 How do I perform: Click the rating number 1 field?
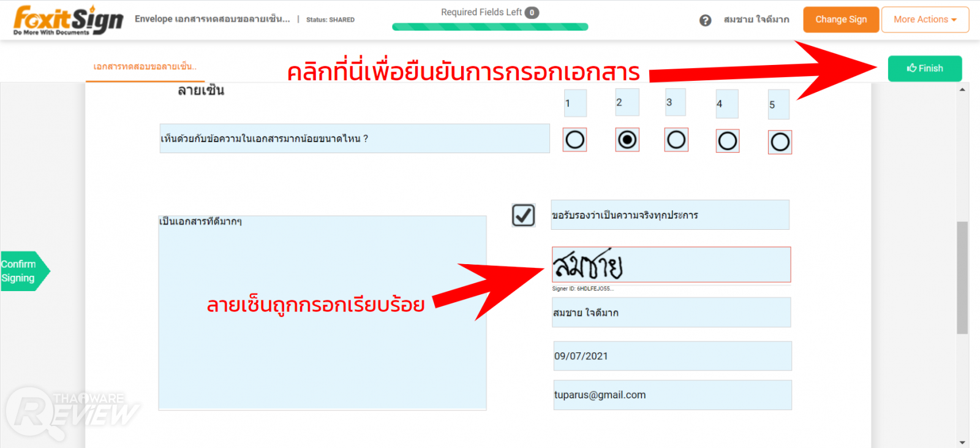575,103
